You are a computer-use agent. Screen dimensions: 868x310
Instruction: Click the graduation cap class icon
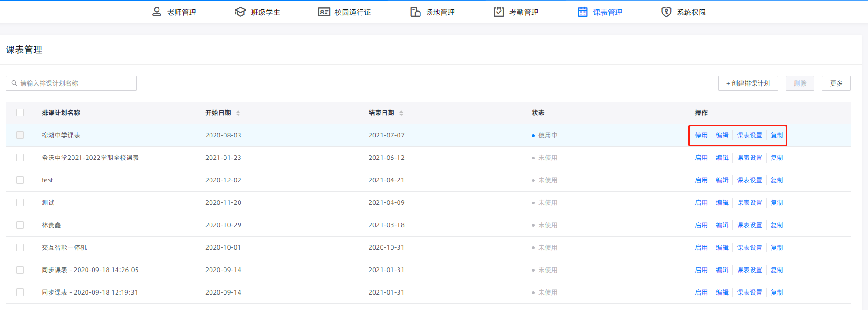(240, 12)
